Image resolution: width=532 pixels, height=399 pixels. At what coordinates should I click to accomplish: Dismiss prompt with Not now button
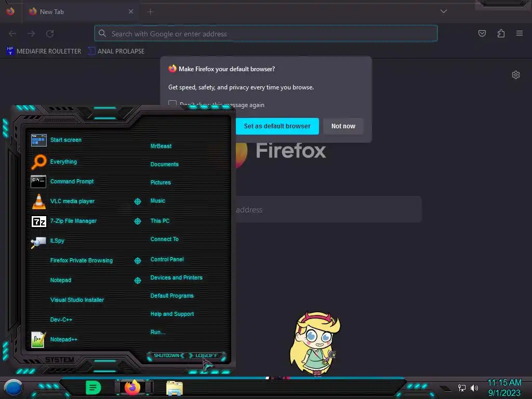pos(343,126)
